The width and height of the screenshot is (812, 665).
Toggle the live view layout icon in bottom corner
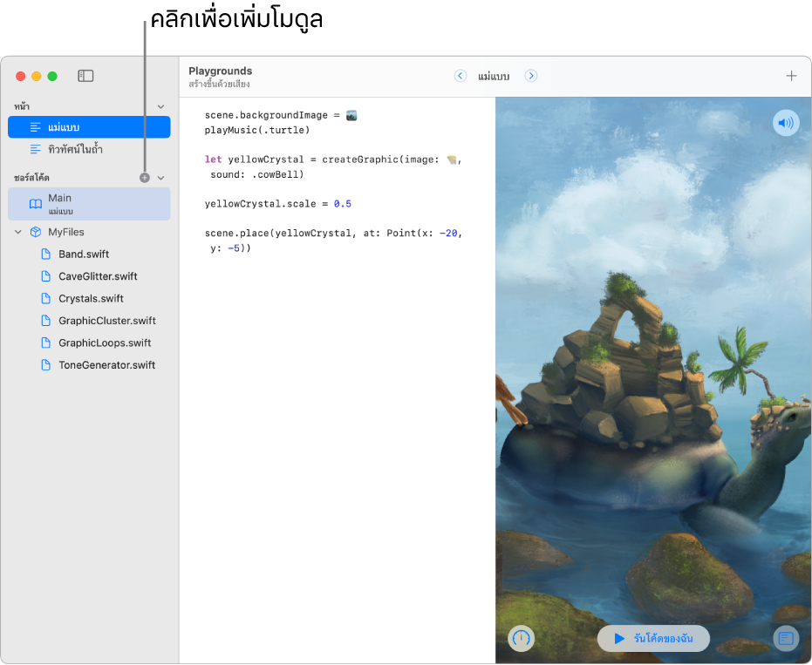coord(786,639)
